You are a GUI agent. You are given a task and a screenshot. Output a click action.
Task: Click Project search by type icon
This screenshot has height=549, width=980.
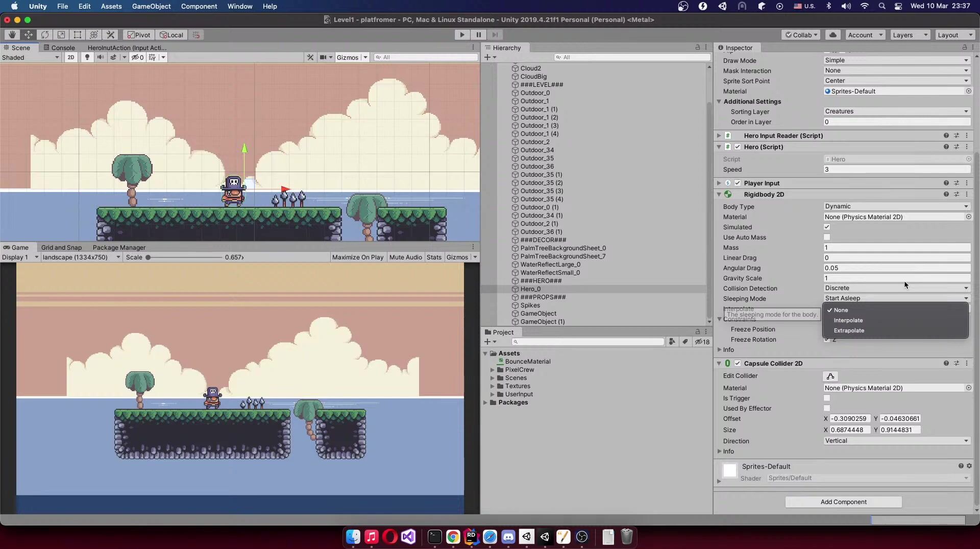(x=672, y=342)
